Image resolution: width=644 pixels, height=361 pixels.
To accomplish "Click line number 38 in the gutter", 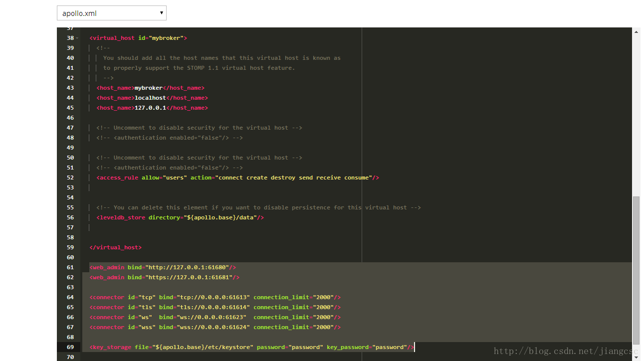I will pyautogui.click(x=70, y=38).
